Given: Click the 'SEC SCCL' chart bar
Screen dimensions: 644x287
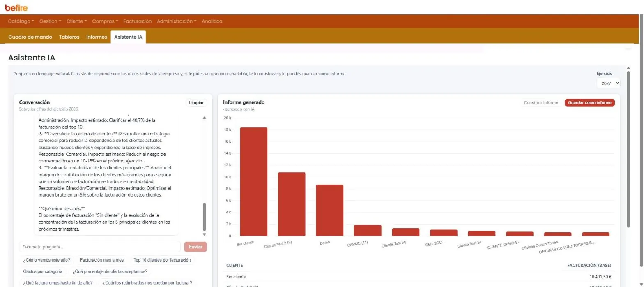Looking at the screenshot, I should pos(444,233).
